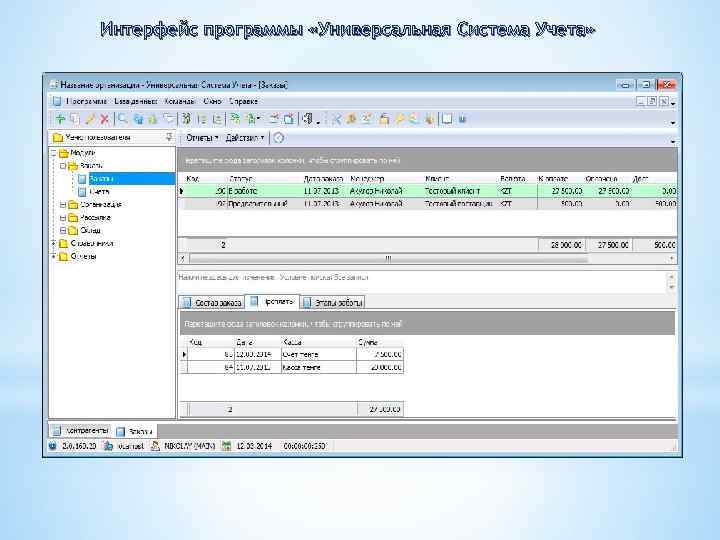Viewport: 720px width, 540px height.
Task: Select the Организация folder in tree
Action: click(x=101, y=204)
